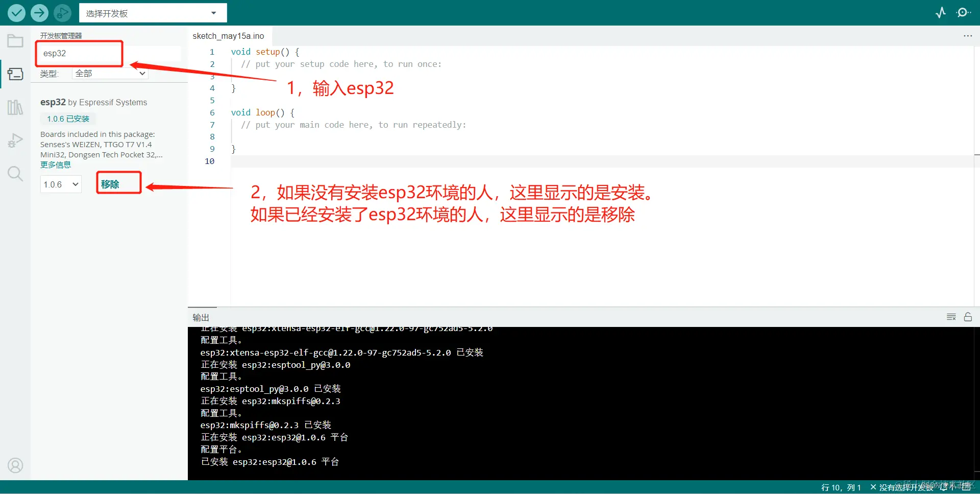Open the 选择开发板 board selector dropdown

click(x=153, y=12)
